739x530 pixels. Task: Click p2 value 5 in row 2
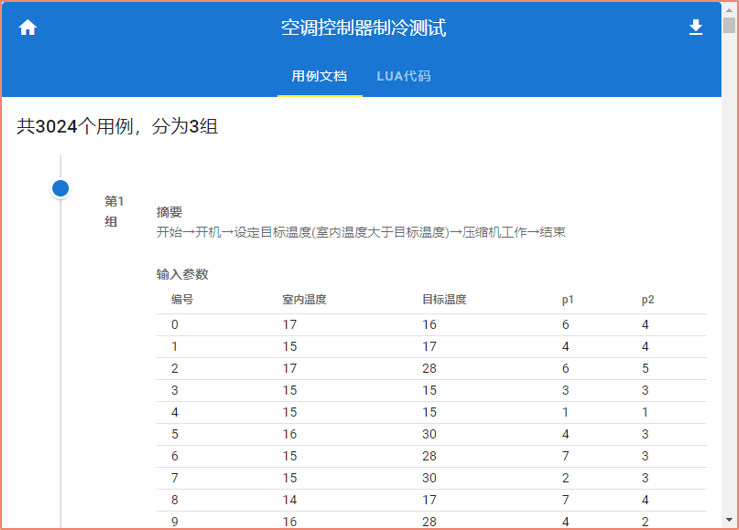[x=645, y=368]
